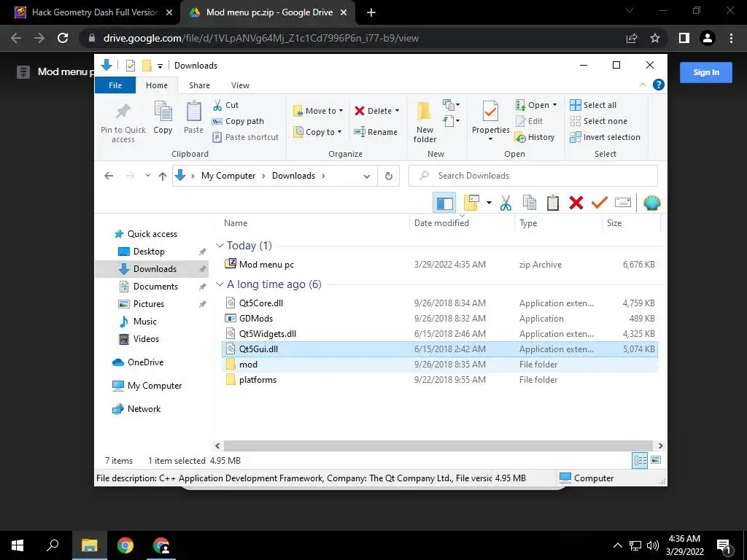Screen dimensions: 747x560
Task: Open the File menu tab
Action: coord(115,85)
